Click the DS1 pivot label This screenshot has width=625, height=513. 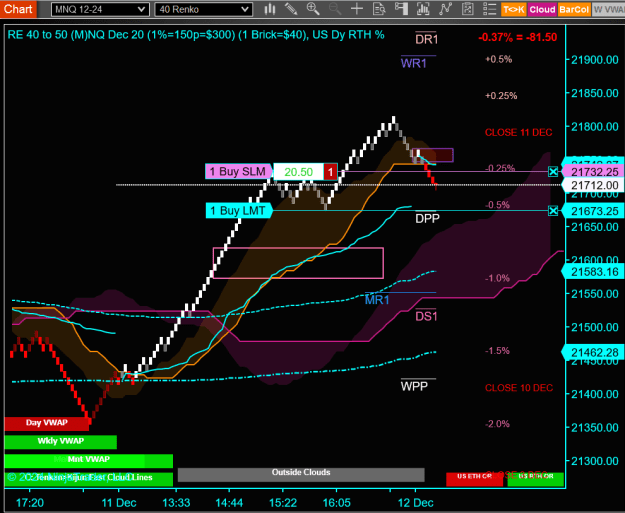coord(426,316)
